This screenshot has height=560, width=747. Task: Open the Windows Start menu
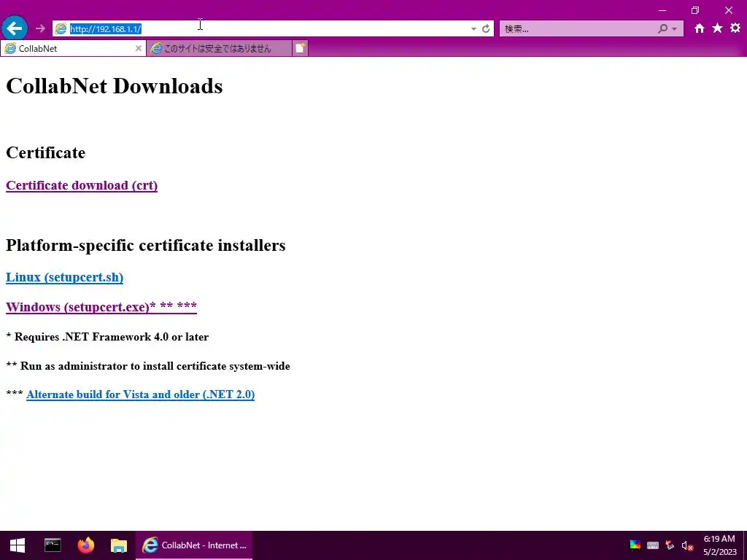pos(18,545)
